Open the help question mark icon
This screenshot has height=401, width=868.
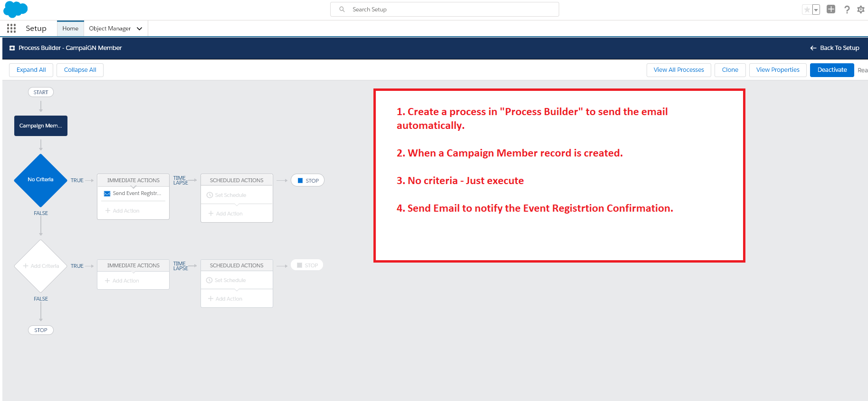(x=847, y=10)
